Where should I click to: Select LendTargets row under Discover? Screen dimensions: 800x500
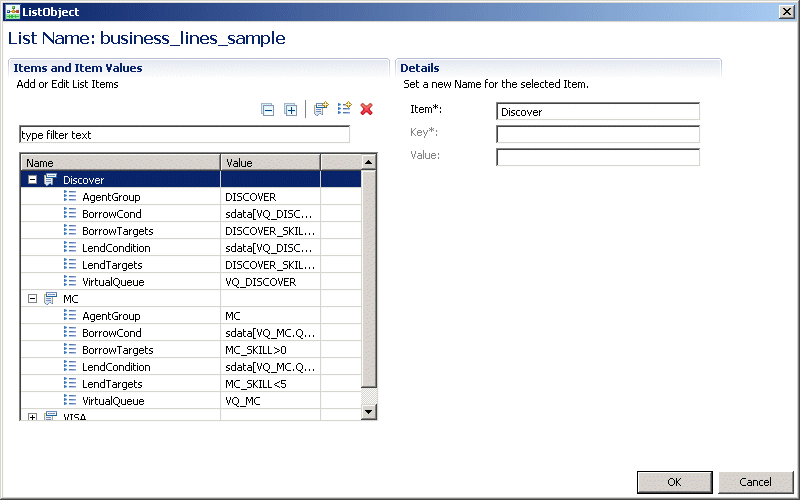(191, 264)
